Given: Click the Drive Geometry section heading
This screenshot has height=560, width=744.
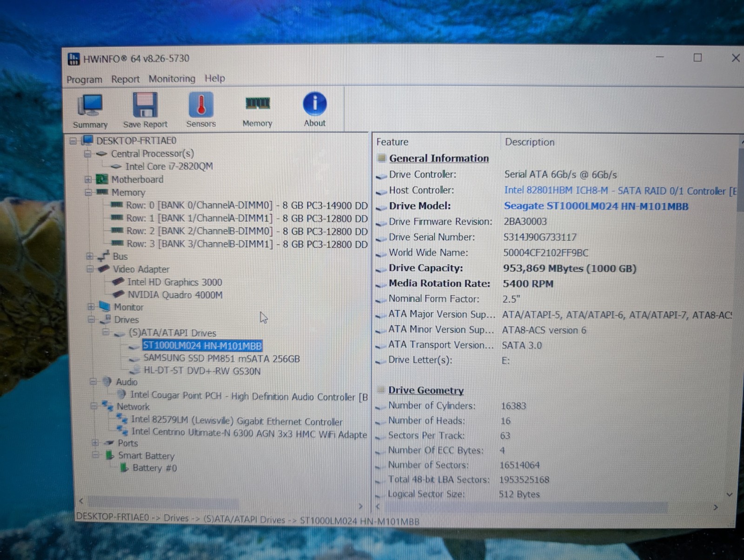Looking at the screenshot, I should point(426,390).
